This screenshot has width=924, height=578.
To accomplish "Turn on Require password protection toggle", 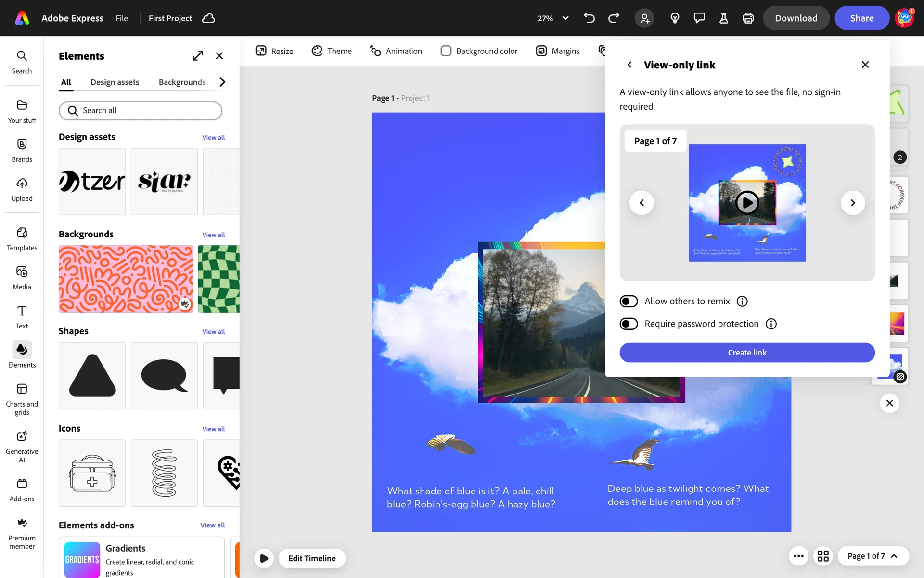I will [x=629, y=324].
